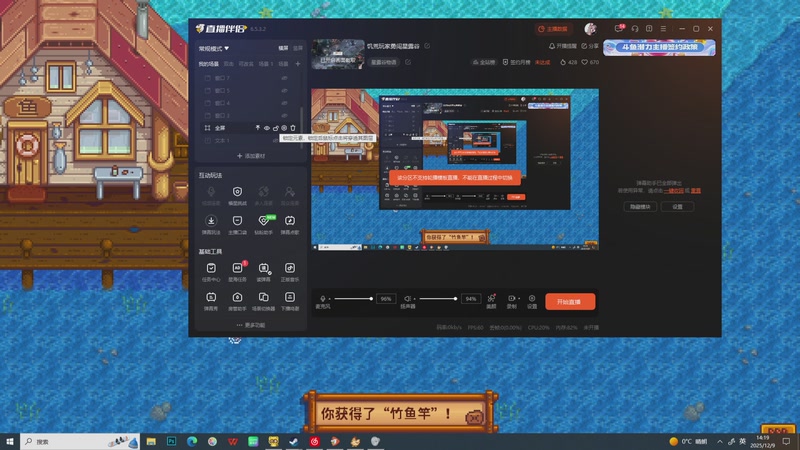Open the beauty effects icon in bottom bar

pos(491,298)
